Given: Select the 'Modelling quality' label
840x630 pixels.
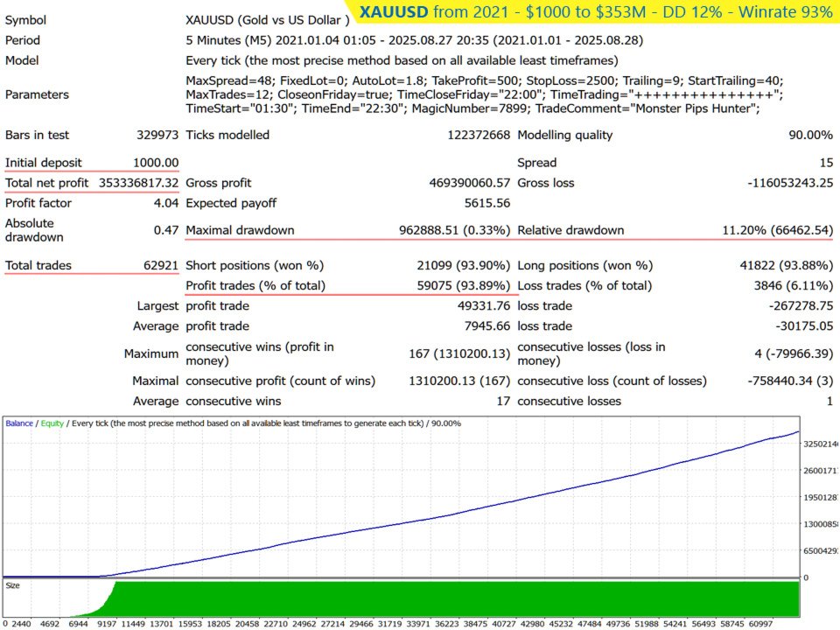Looking at the screenshot, I should [x=564, y=135].
